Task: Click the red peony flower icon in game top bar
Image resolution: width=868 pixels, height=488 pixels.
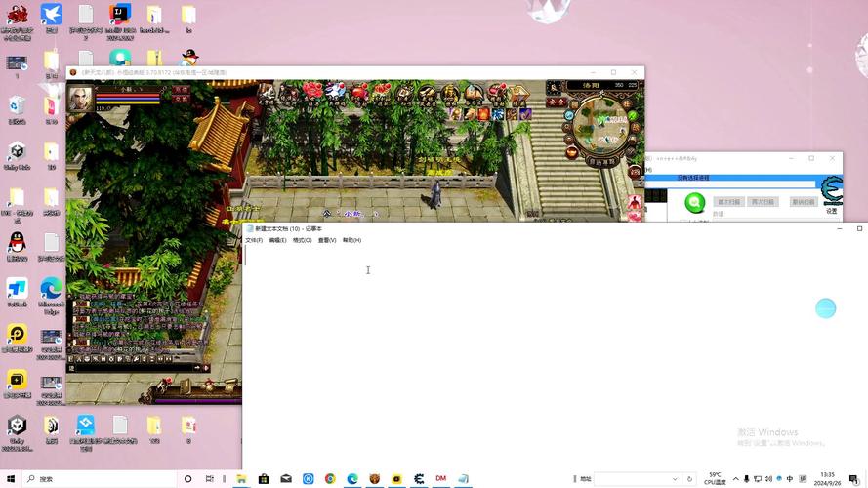Action: 312,92
